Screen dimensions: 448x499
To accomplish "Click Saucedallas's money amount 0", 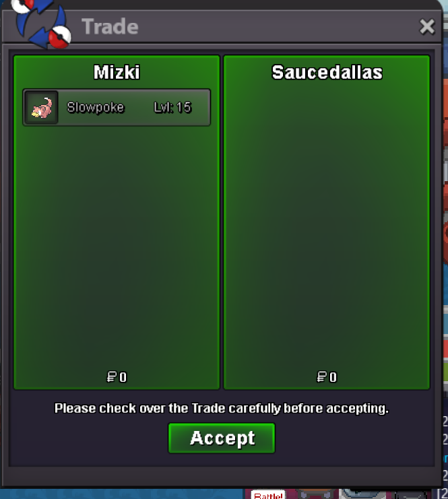I will click(333, 377).
